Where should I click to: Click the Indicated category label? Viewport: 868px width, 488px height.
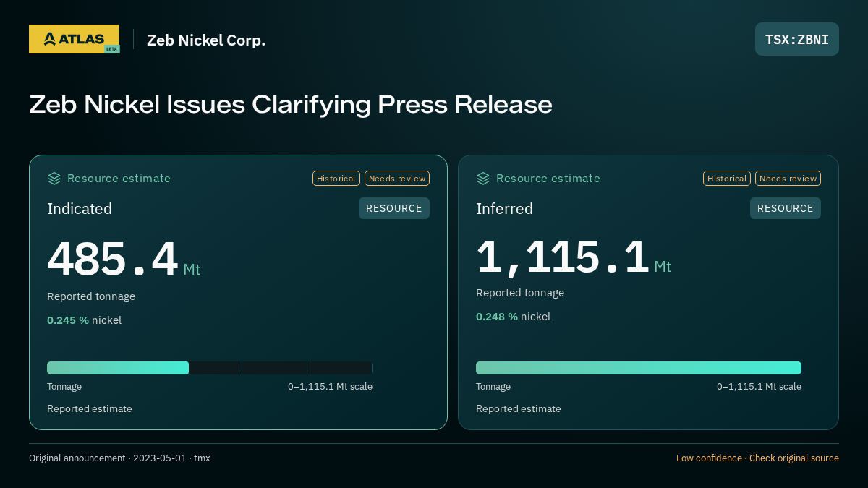[80, 209]
